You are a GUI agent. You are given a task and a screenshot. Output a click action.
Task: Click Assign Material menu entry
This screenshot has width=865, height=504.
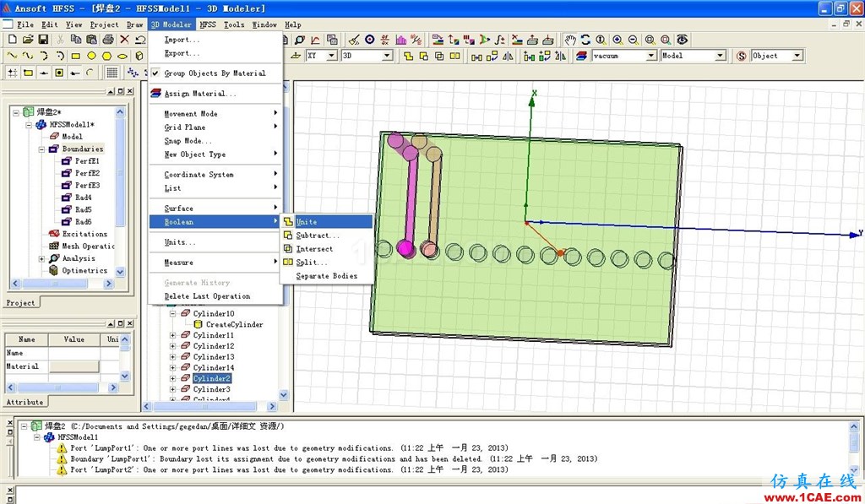point(215,93)
